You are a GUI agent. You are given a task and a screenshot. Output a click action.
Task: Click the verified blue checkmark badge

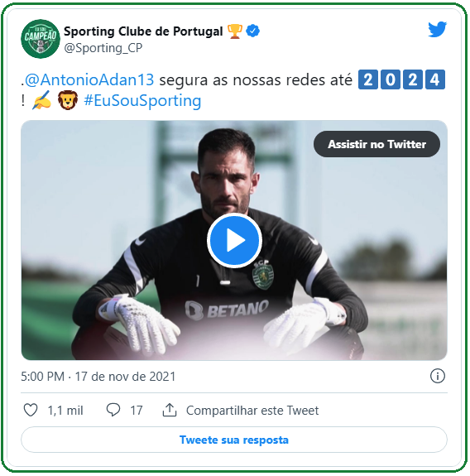(252, 31)
